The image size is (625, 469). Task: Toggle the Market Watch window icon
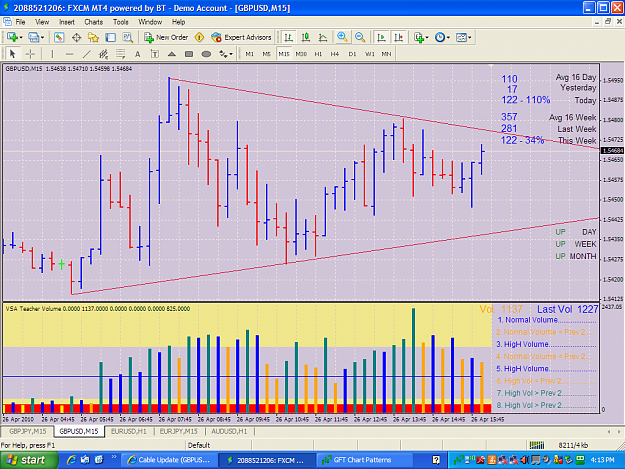tap(59, 37)
